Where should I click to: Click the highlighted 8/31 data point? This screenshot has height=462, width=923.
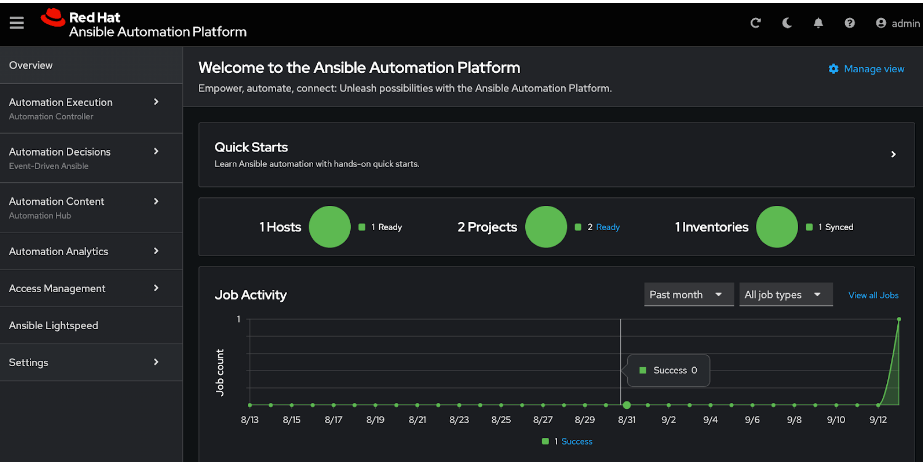click(x=627, y=405)
